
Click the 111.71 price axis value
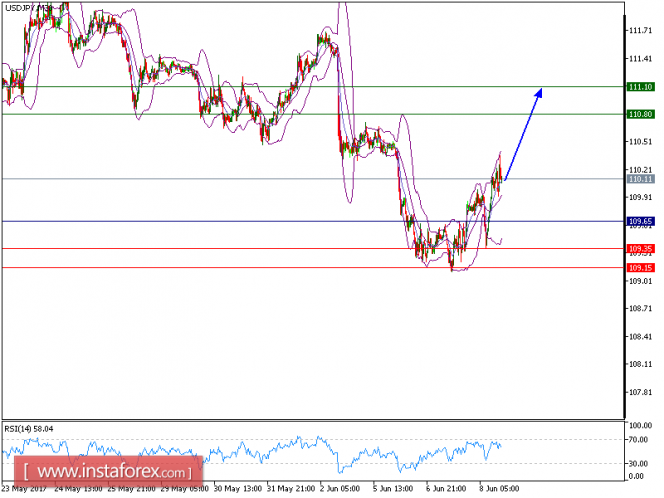click(640, 30)
